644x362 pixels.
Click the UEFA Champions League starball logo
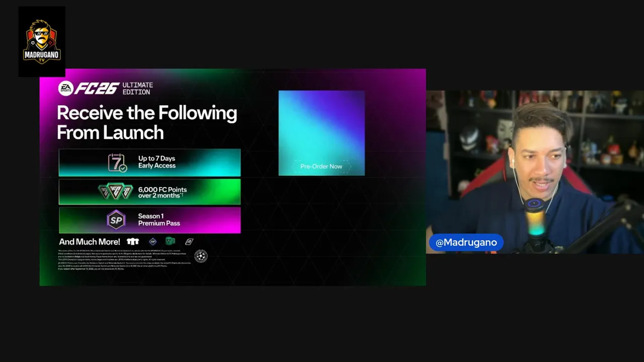tap(201, 256)
